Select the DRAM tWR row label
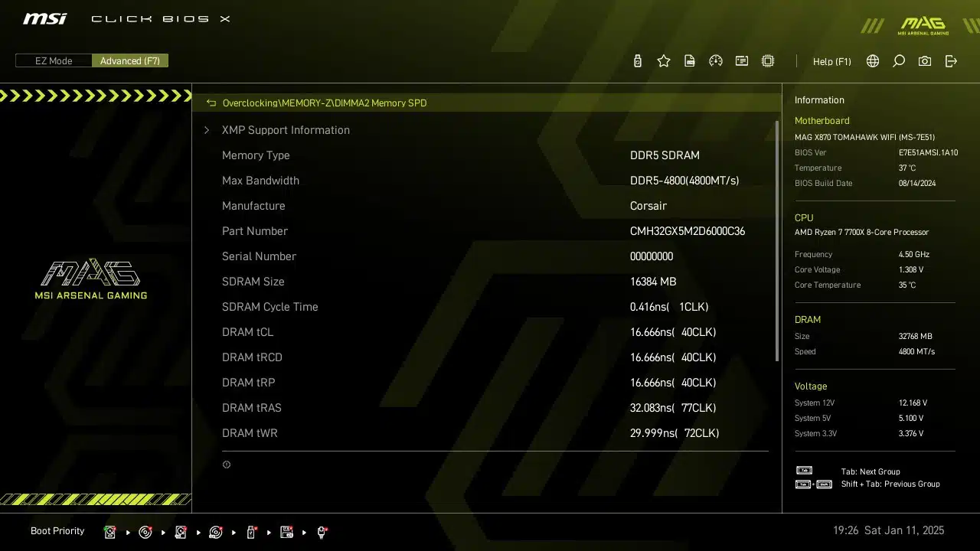This screenshot has width=980, height=551. click(x=250, y=433)
